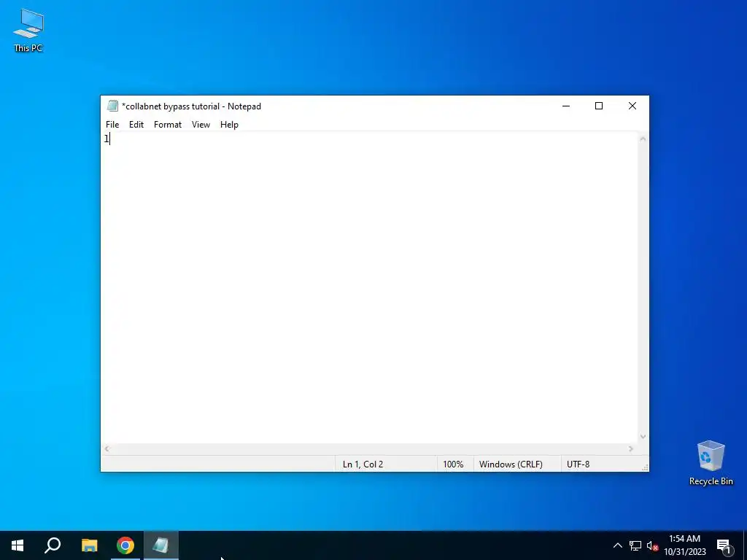
Task: Maximize the Notepad window
Action: 599,106
